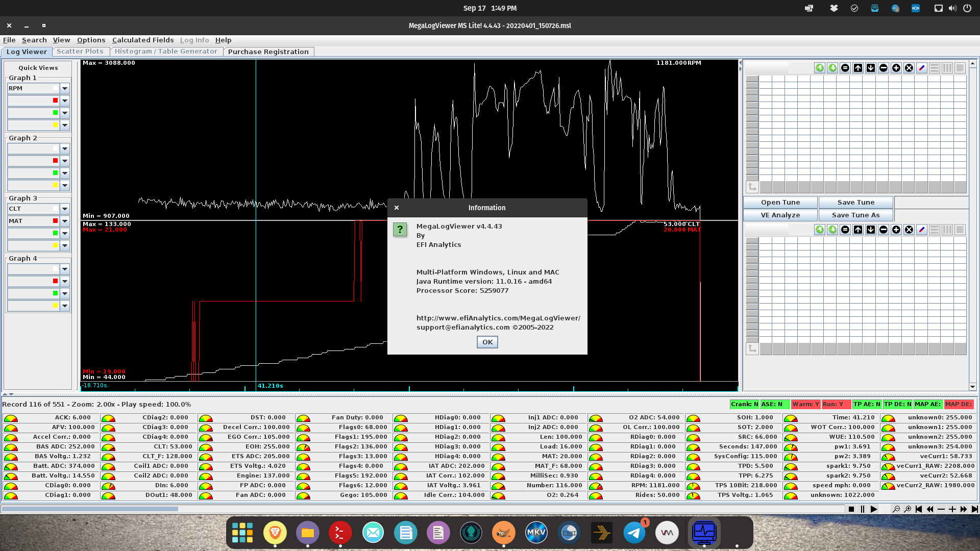Viewport: 980px width, 551px height.
Task: Select the red color swatch next to MAT
Action: [56, 221]
